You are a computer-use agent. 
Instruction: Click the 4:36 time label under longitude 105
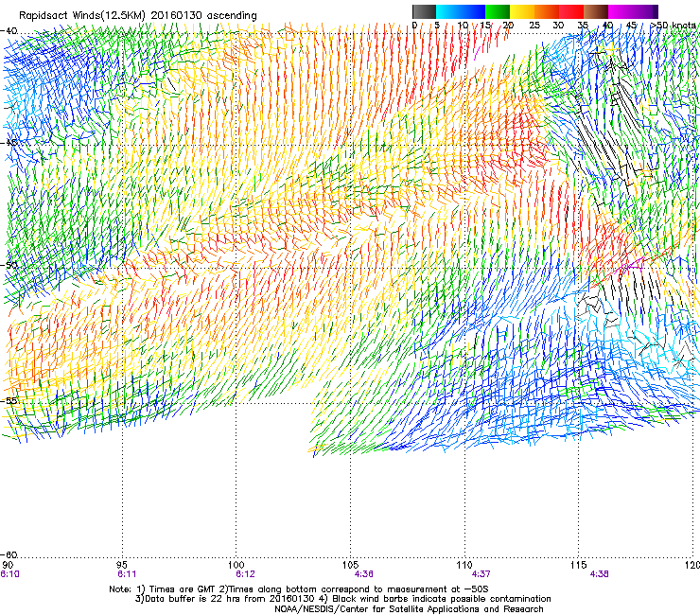(x=363, y=574)
